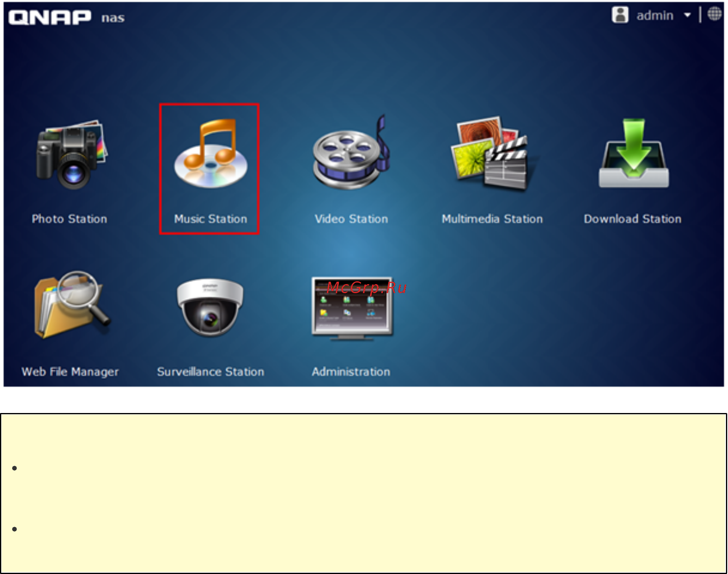Open the Web File Manager folder icon
Screen dimensions: 728x574
pos(72,305)
